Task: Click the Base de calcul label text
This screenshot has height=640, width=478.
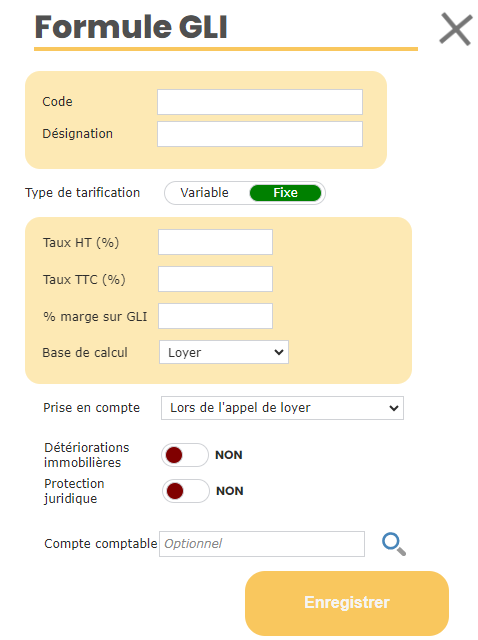Action: tap(85, 352)
